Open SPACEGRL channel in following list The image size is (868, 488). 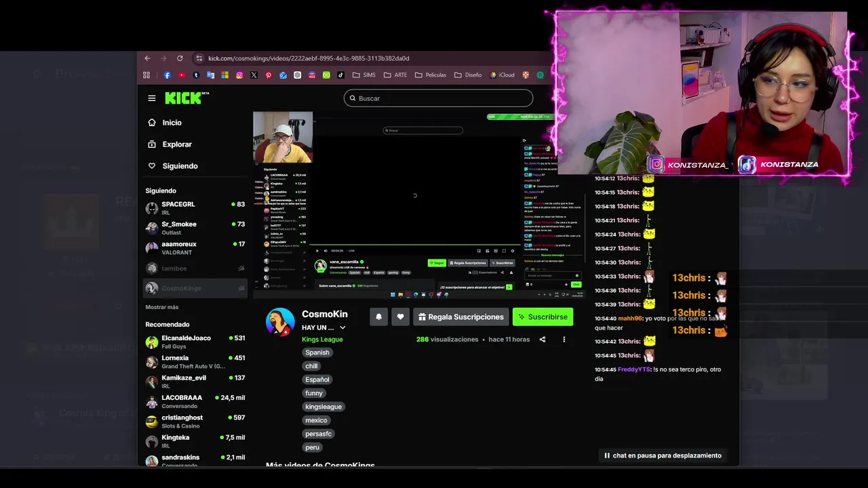pyautogui.click(x=195, y=208)
